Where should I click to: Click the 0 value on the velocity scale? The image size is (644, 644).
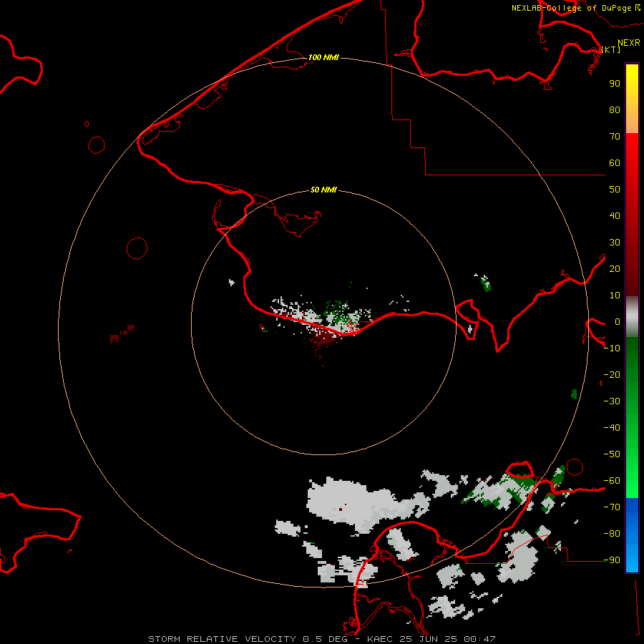pos(618,322)
